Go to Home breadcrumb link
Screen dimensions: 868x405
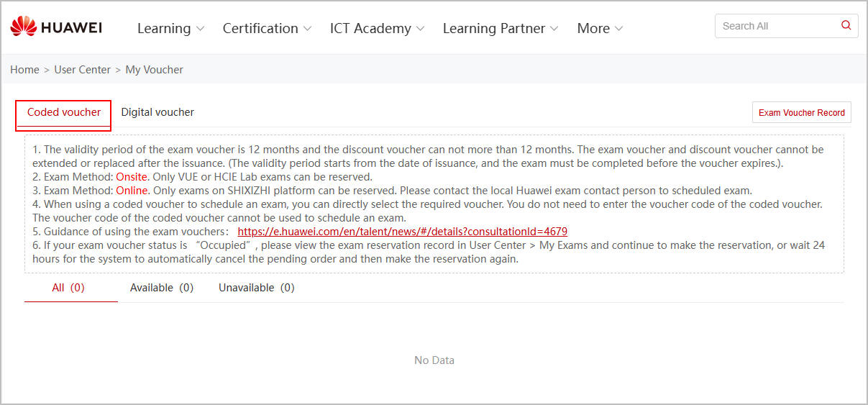(x=24, y=70)
